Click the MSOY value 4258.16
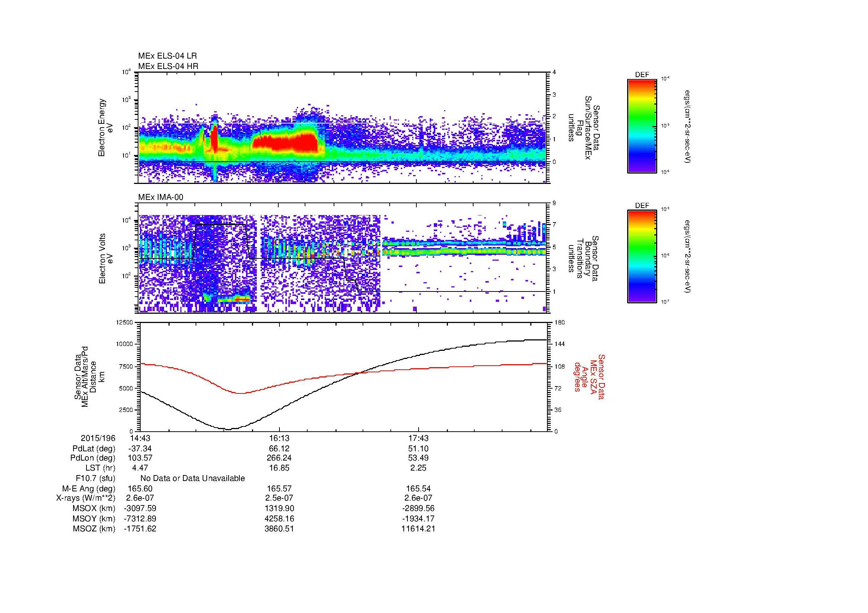This screenshot has height=613, width=868. click(279, 518)
